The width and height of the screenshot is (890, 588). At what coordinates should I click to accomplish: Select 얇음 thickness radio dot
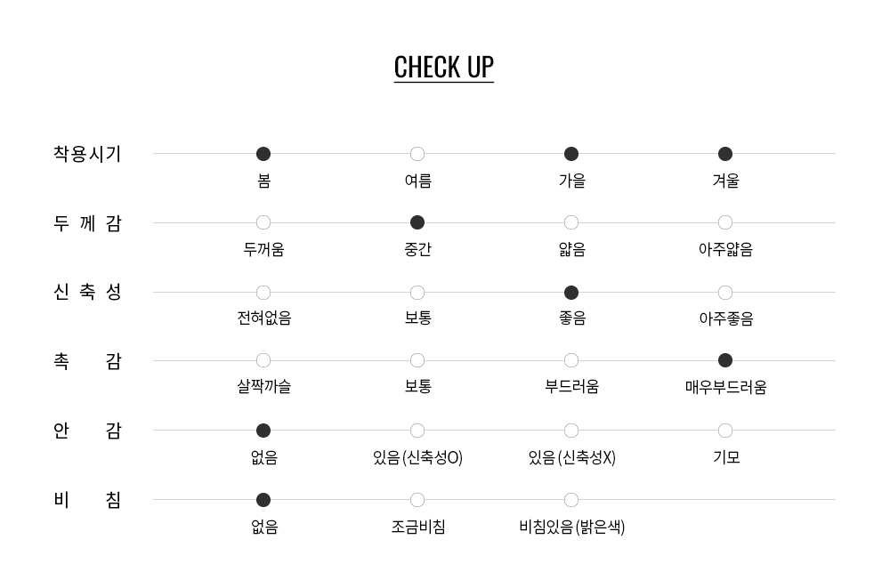[571, 222]
